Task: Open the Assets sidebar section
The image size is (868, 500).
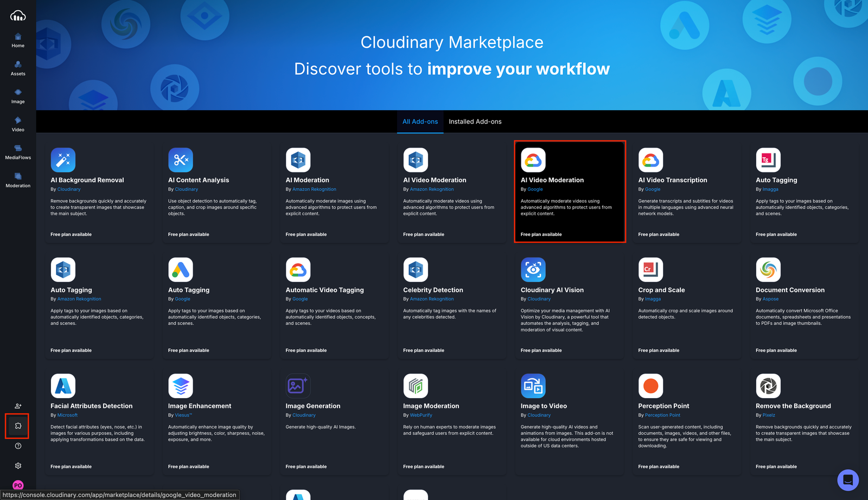Action: point(18,68)
